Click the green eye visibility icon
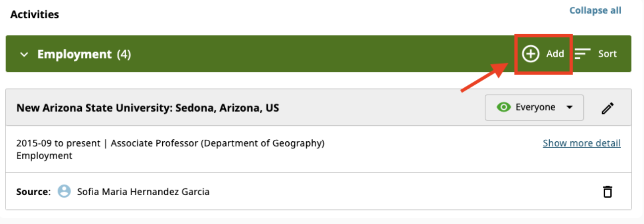This screenshot has width=644, height=224. (504, 107)
